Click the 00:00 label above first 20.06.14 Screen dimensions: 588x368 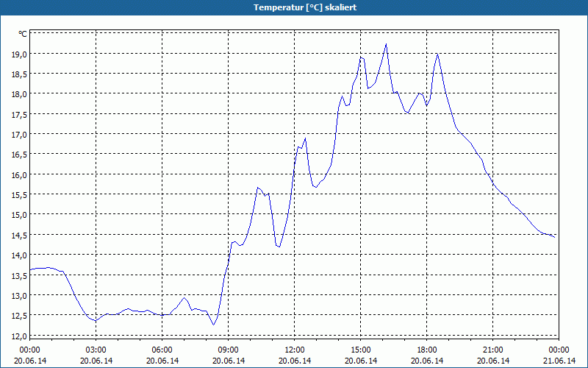click(29, 350)
